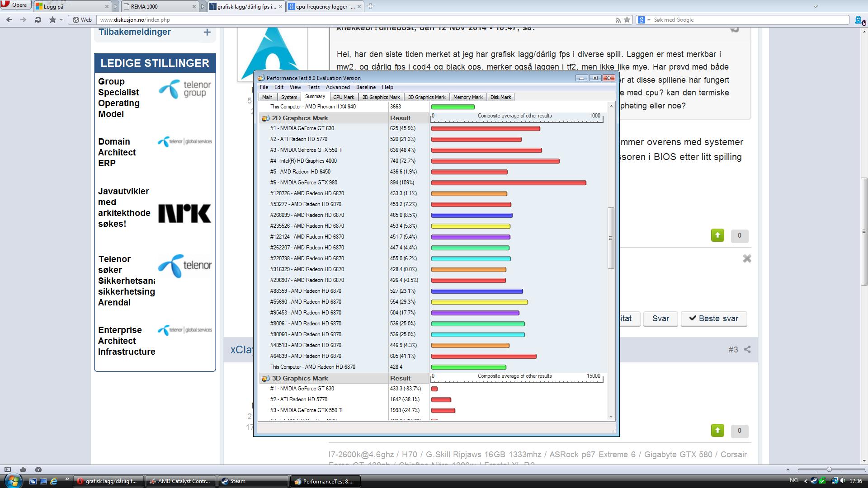The image size is (868, 488).
Task: Click the Opera Turbo speedometer icon
Action: coord(38,469)
